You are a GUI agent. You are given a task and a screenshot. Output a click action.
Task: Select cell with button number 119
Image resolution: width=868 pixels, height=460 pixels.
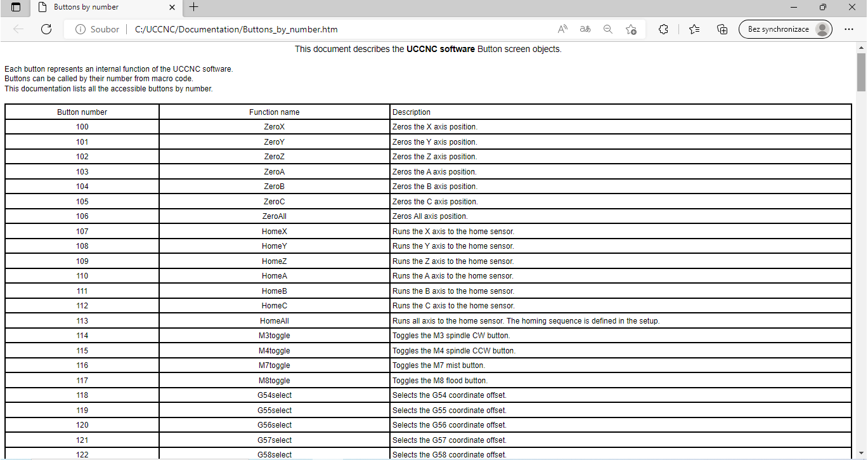[82, 411]
